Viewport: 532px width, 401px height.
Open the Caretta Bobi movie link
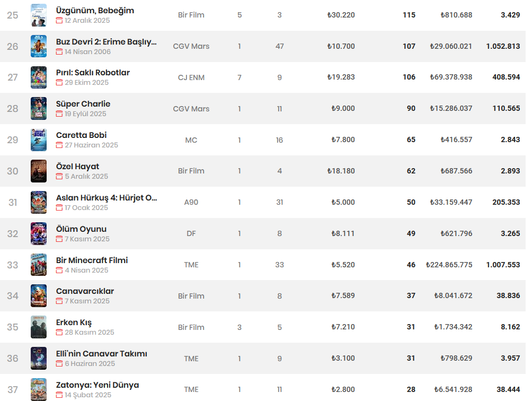point(82,135)
